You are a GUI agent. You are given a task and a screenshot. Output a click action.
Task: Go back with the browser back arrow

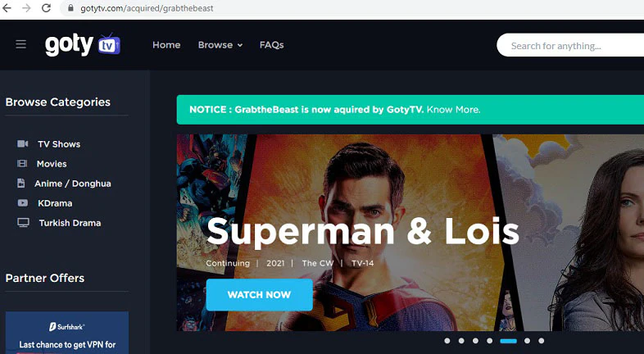coord(7,8)
